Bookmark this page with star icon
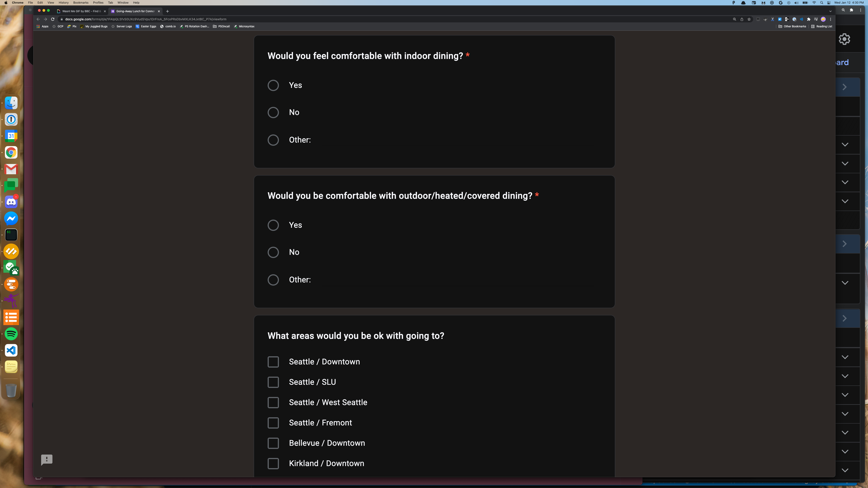The image size is (868, 488). (x=749, y=19)
